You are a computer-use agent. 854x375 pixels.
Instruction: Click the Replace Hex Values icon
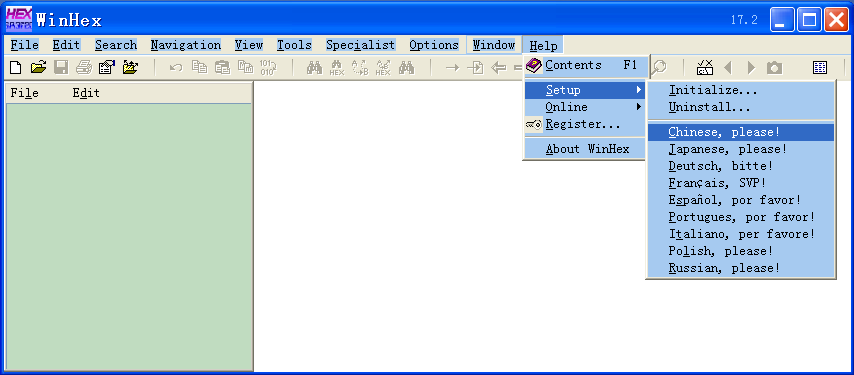coord(383,67)
